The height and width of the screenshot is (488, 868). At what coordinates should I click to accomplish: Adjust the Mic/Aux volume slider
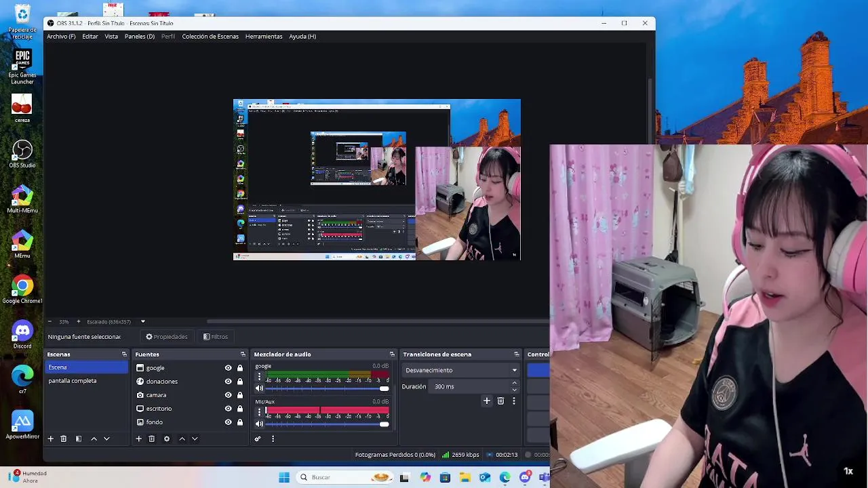(x=328, y=424)
